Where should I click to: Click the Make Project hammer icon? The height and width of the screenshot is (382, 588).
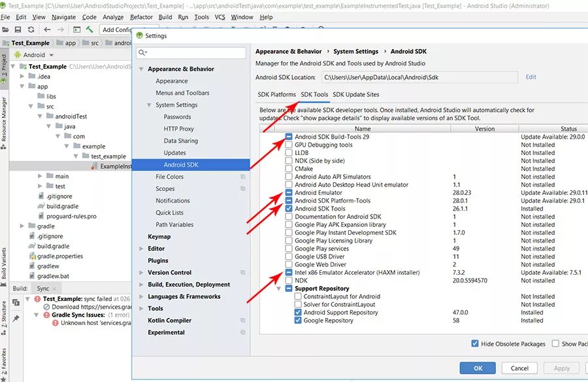90,29
